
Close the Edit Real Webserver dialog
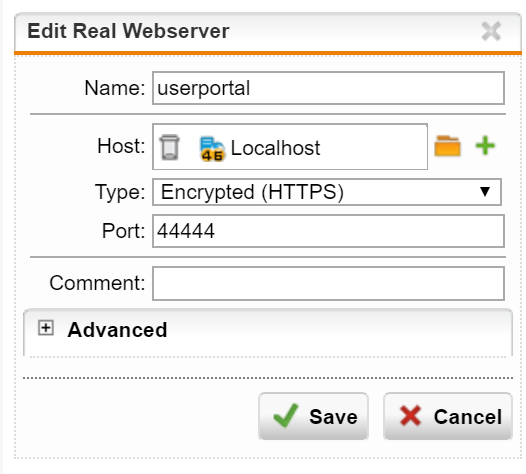click(491, 31)
